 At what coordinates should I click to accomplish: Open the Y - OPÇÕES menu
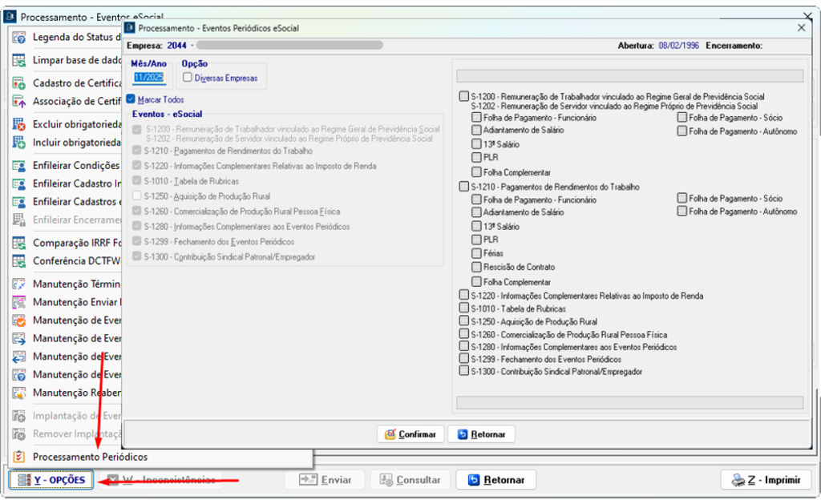(52, 480)
